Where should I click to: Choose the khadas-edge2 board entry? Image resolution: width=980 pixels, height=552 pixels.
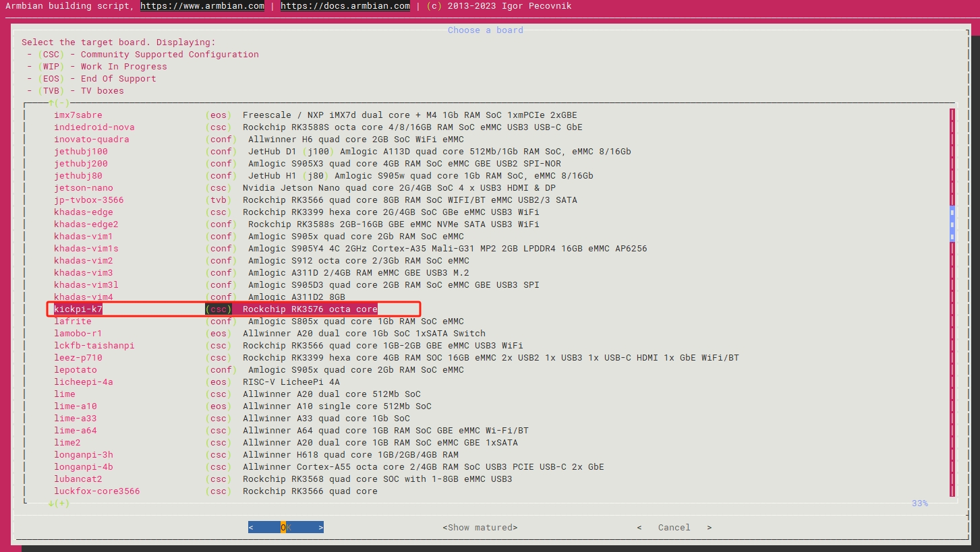(86, 224)
